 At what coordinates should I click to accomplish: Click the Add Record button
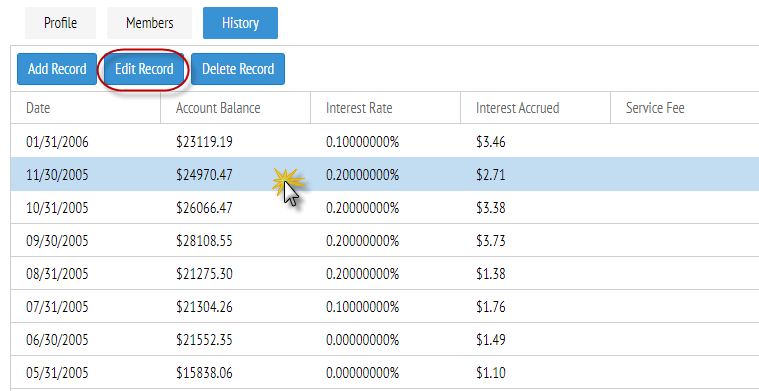(57, 69)
